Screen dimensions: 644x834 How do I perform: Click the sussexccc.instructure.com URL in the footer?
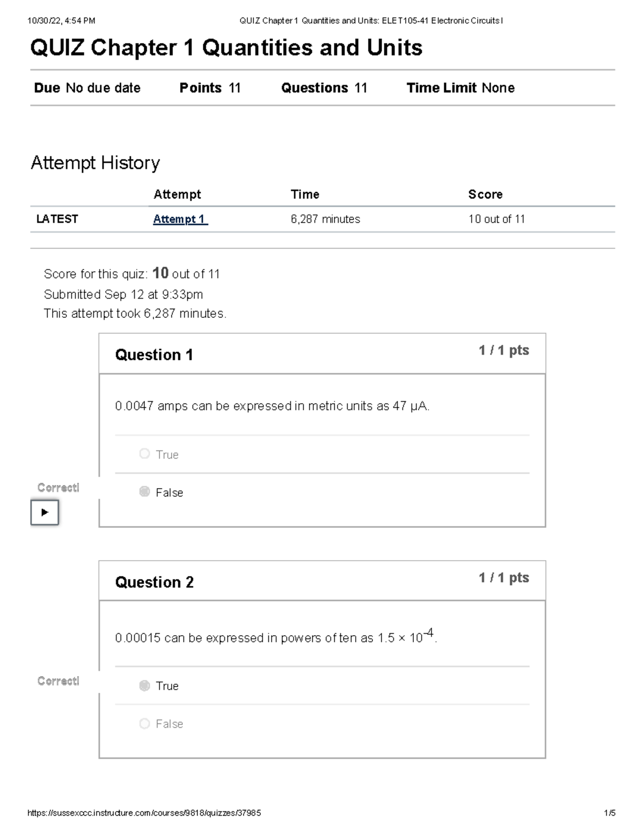[144, 813]
